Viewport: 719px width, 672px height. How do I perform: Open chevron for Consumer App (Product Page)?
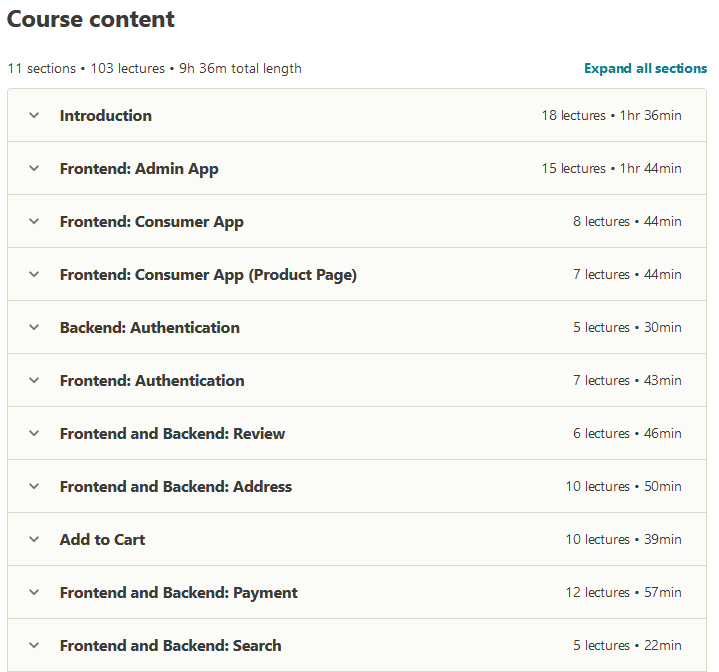(34, 275)
